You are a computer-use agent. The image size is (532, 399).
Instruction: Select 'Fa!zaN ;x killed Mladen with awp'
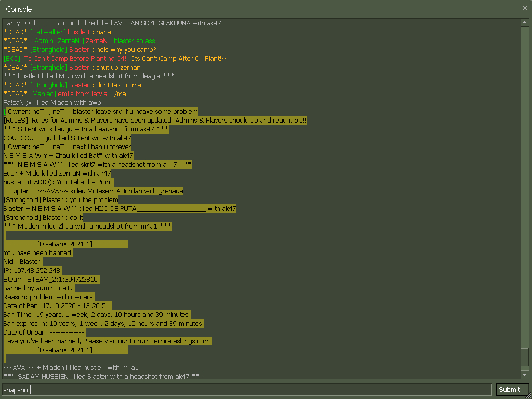click(52, 102)
